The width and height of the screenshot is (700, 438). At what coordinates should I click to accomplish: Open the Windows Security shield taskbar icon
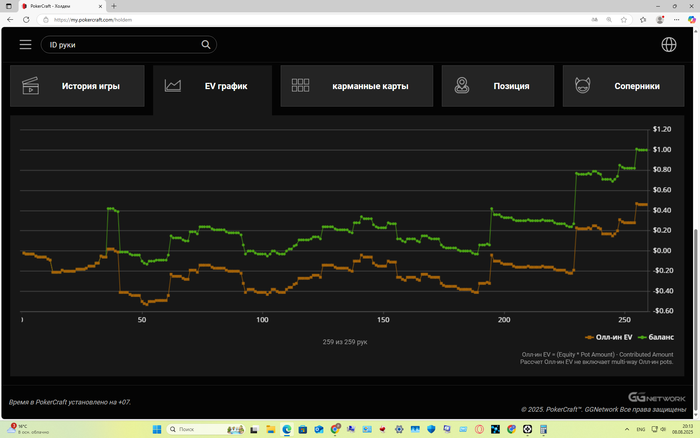(431, 430)
